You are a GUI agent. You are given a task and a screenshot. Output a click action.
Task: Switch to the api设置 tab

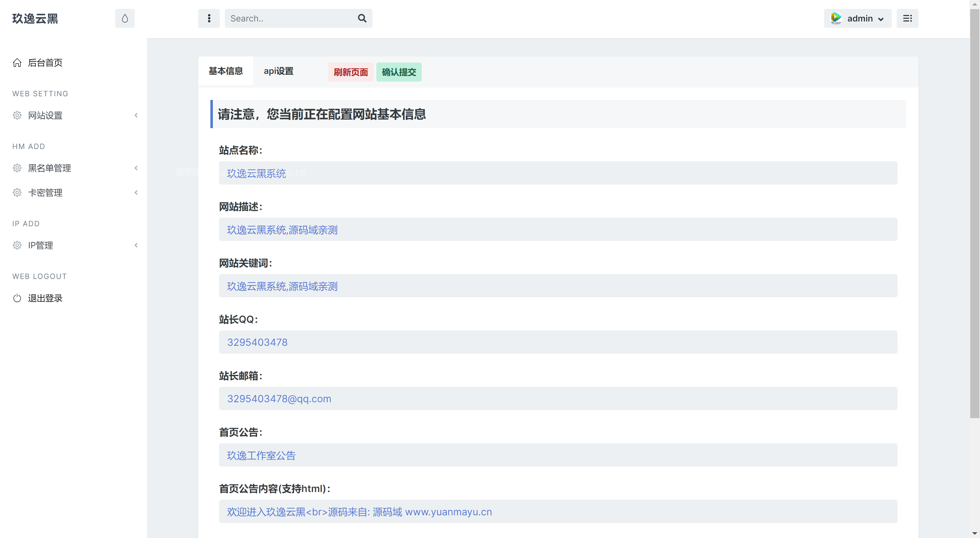(278, 71)
